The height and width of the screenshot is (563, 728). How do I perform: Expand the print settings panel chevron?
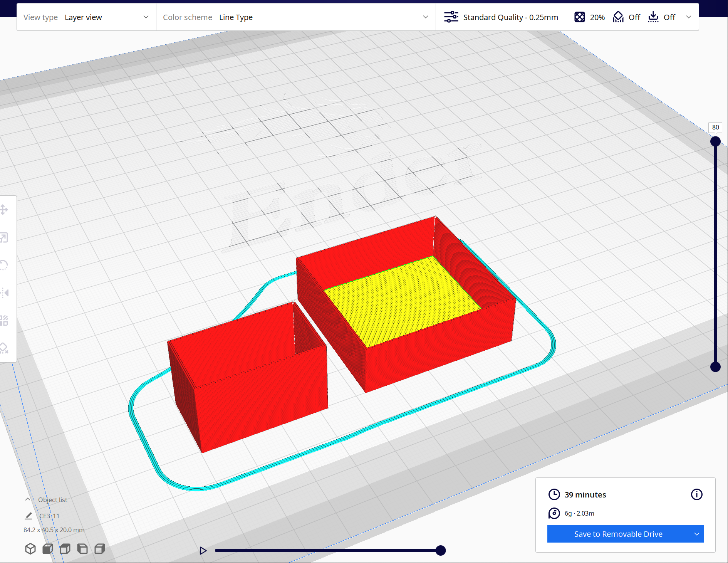click(x=688, y=17)
